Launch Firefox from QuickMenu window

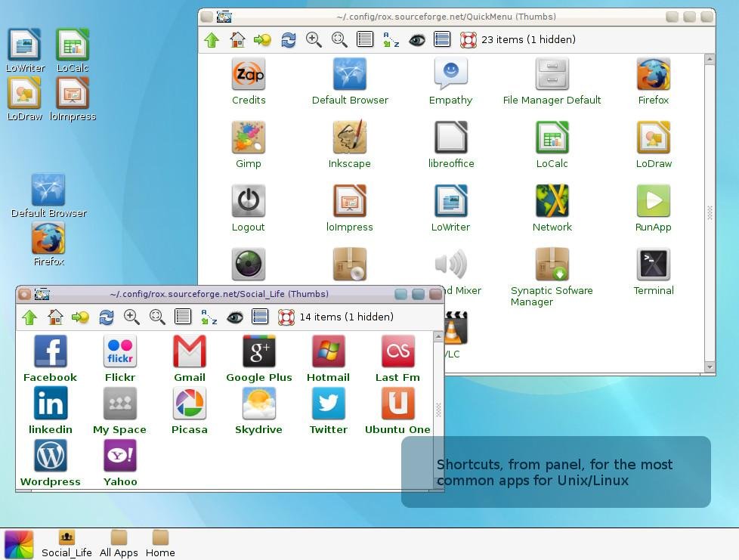653,74
